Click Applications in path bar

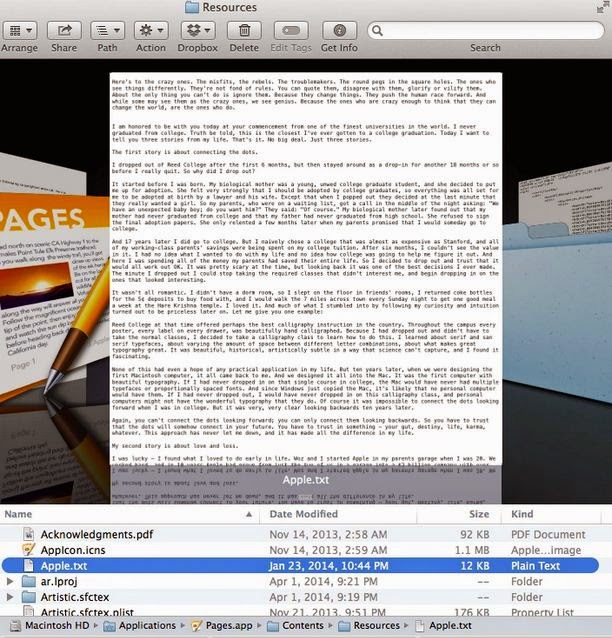coord(147,625)
